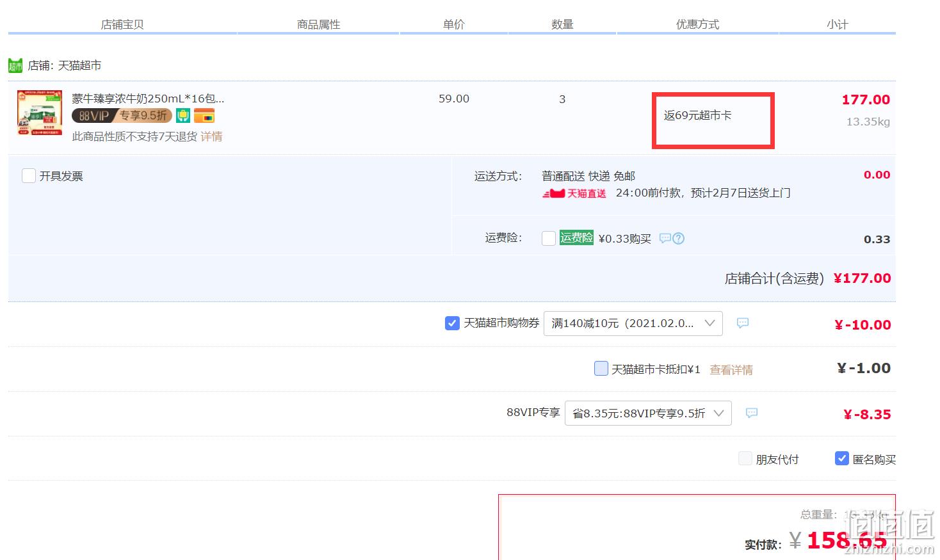Click the 店铺宝贝 column header
Screen dimensions: 940x560
[x=122, y=24]
